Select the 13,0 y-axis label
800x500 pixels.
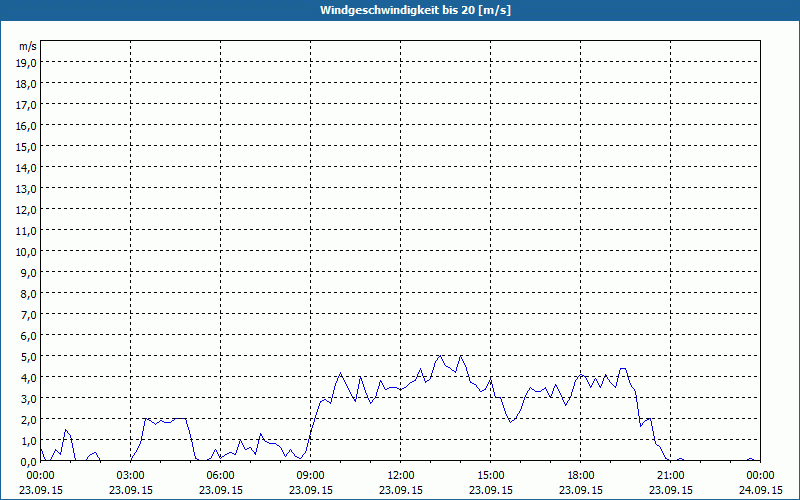(x=26, y=189)
